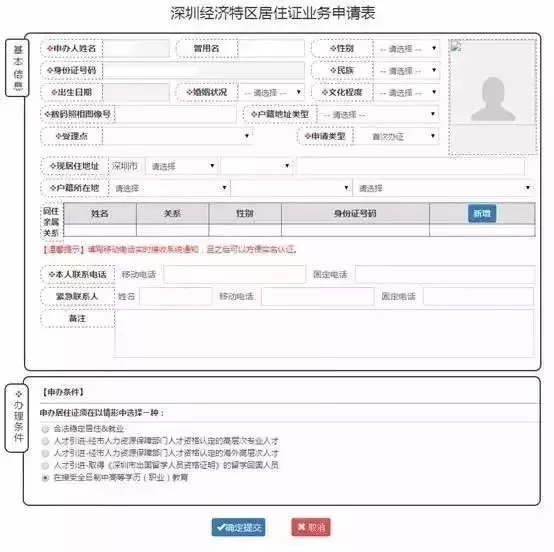Viewport: 554px width, 552px height.
Task: Click the X icon on 取消 button
Action: [301, 527]
